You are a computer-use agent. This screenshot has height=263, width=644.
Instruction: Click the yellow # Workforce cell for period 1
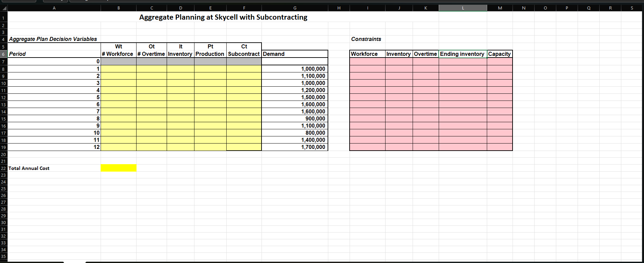(x=119, y=69)
